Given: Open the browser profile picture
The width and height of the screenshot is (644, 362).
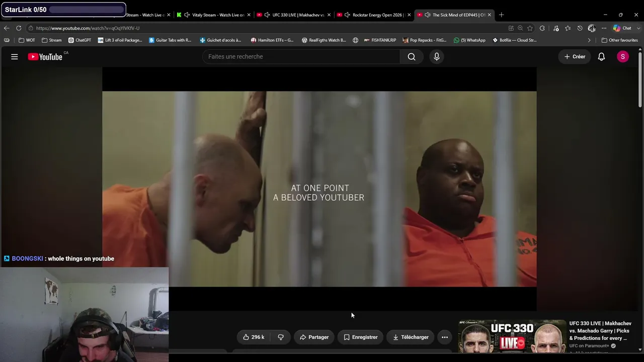Looking at the screenshot, I should click(x=592, y=28).
